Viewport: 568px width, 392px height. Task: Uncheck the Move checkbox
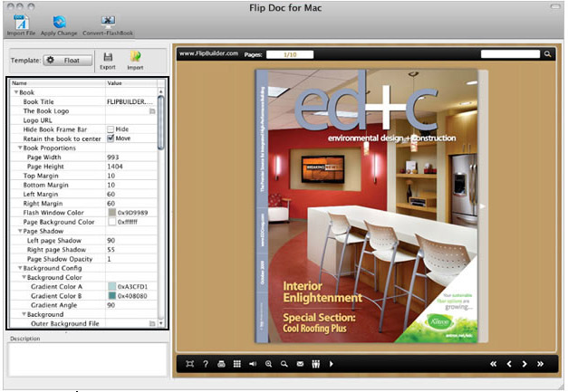tap(111, 139)
